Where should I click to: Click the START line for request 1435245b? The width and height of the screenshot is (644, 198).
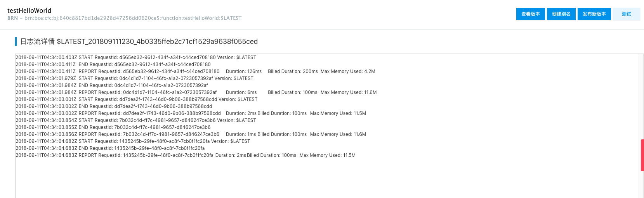[x=133, y=141]
